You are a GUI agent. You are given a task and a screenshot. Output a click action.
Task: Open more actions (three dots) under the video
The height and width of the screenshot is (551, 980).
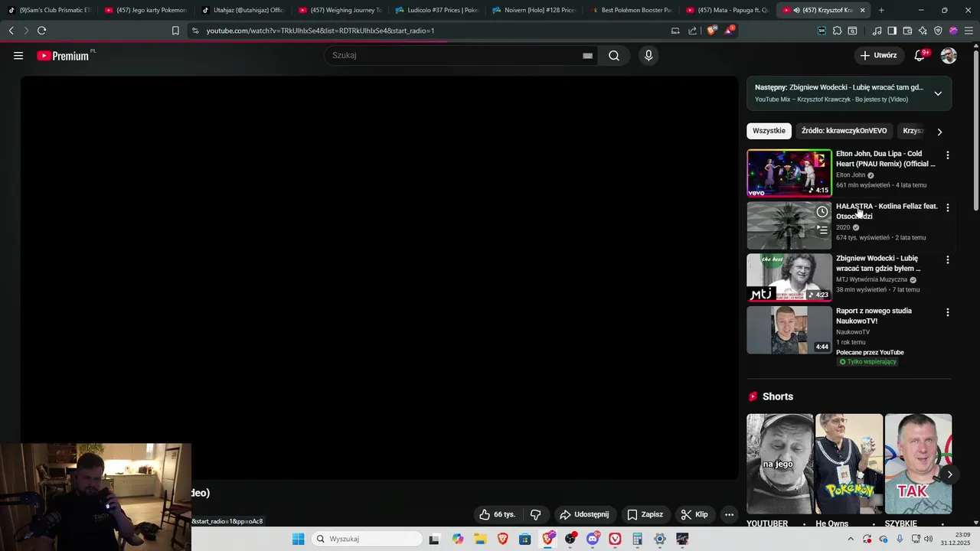click(729, 514)
